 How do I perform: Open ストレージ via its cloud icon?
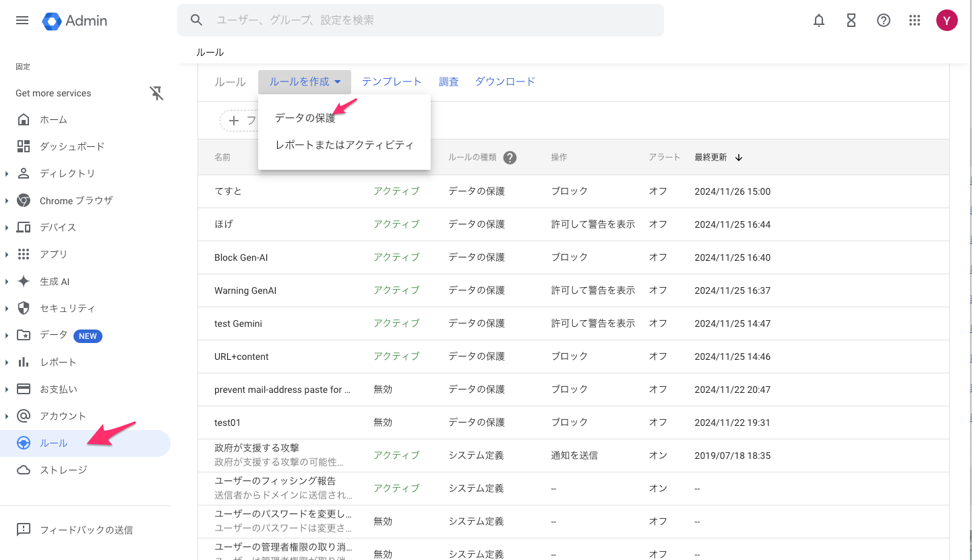pos(24,470)
